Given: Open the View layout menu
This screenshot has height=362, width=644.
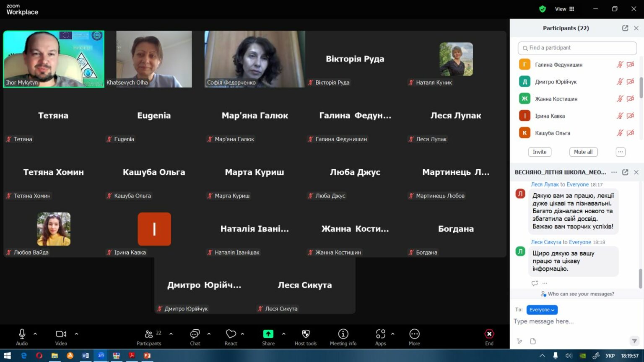Looking at the screenshot, I should 565,9.
